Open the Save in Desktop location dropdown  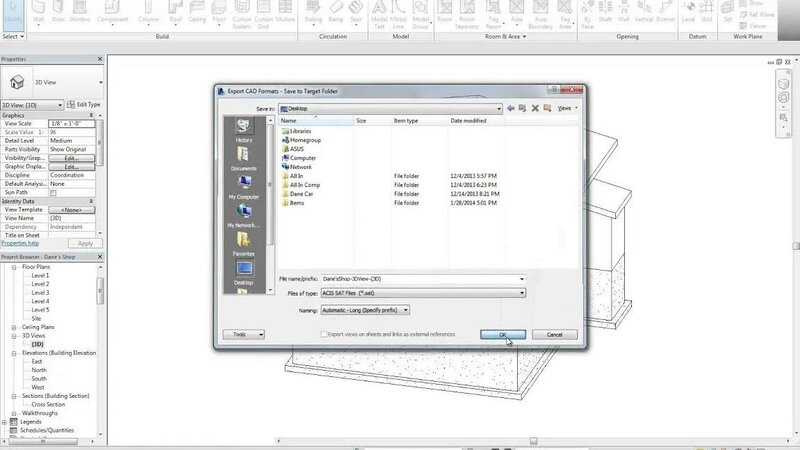pos(499,109)
